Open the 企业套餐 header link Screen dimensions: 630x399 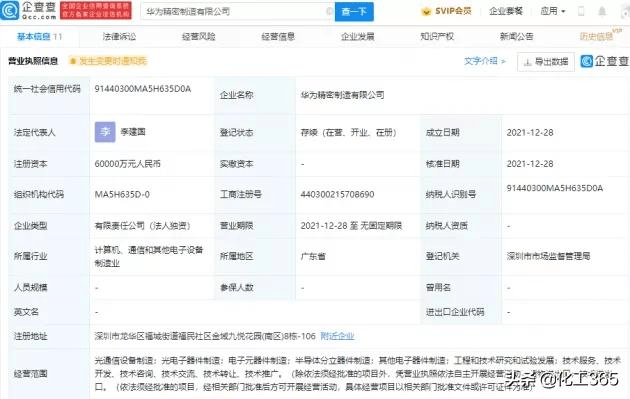point(506,11)
